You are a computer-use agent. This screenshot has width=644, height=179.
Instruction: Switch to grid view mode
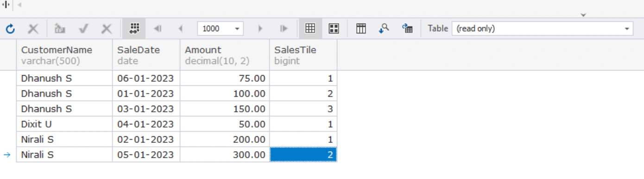(x=310, y=29)
